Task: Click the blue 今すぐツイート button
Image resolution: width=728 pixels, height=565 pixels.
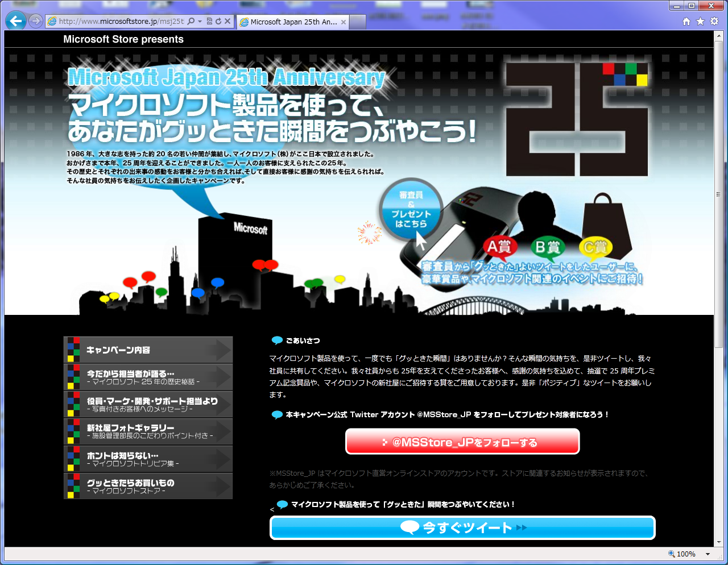Action: click(462, 527)
